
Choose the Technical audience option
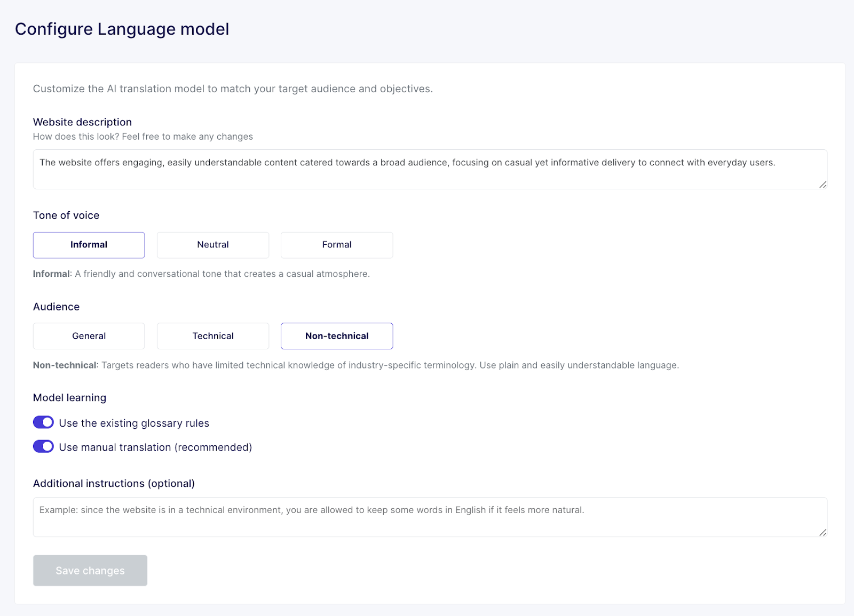pos(212,335)
